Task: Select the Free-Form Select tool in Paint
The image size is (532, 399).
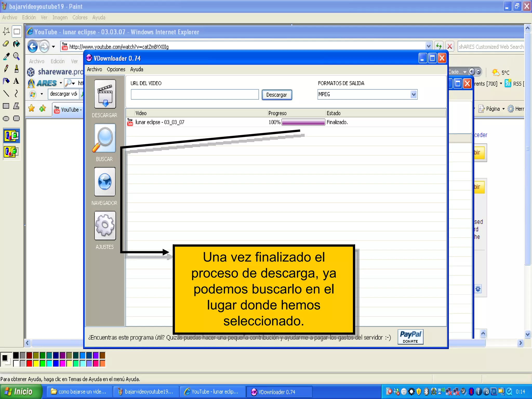Action: [6, 31]
